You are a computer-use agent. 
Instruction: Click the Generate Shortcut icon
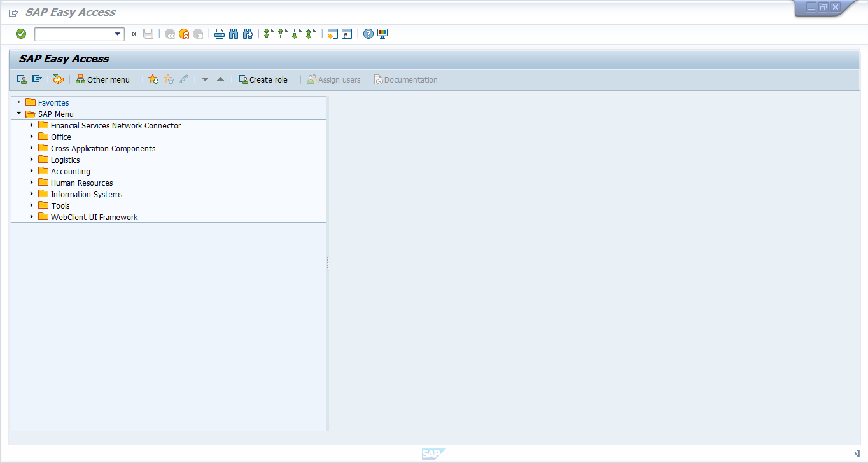[x=347, y=34]
